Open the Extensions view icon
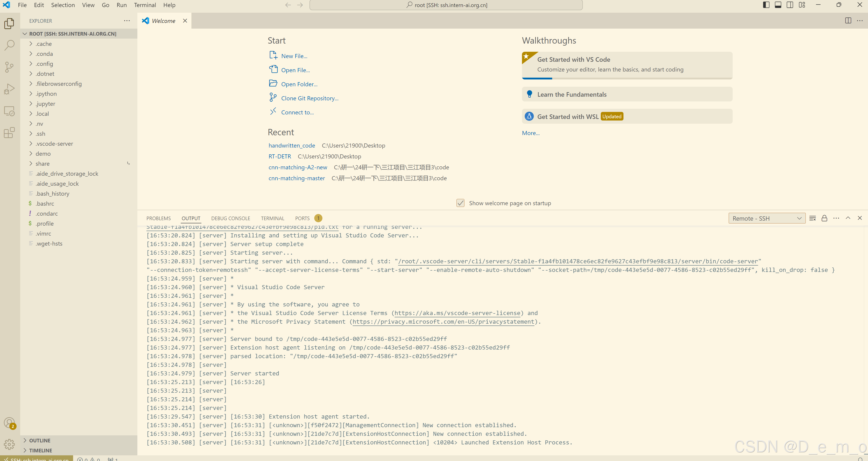This screenshot has height=461, width=868. (x=10, y=133)
